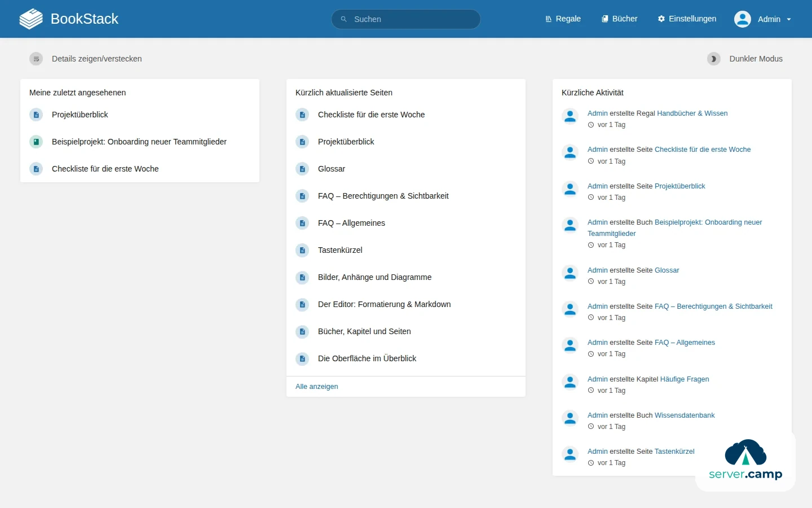Click page icon beside Checkliste in updated pages
The image size is (812, 508).
point(302,115)
